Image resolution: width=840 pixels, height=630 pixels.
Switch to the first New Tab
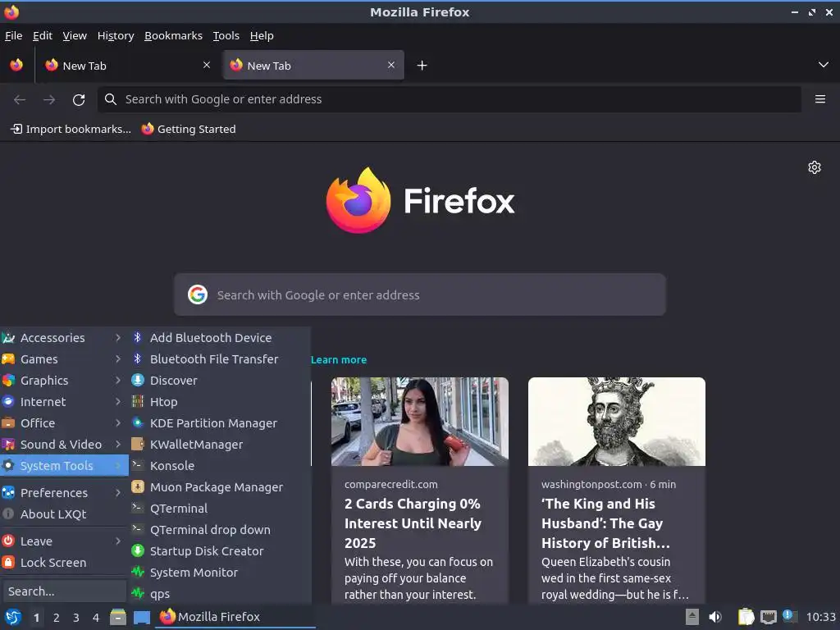pos(127,66)
